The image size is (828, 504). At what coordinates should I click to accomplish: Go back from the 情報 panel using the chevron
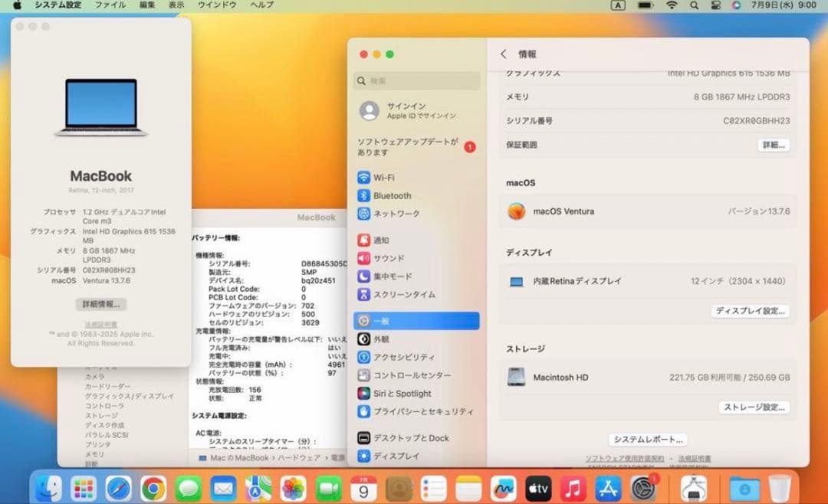[503, 54]
